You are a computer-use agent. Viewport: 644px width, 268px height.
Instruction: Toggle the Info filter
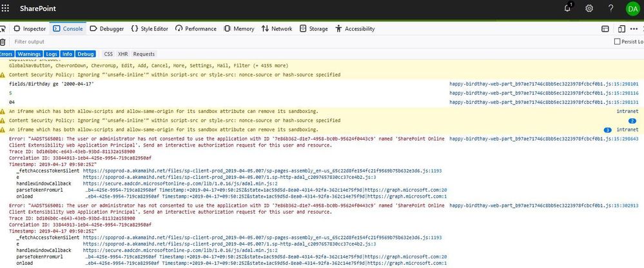tap(67, 54)
